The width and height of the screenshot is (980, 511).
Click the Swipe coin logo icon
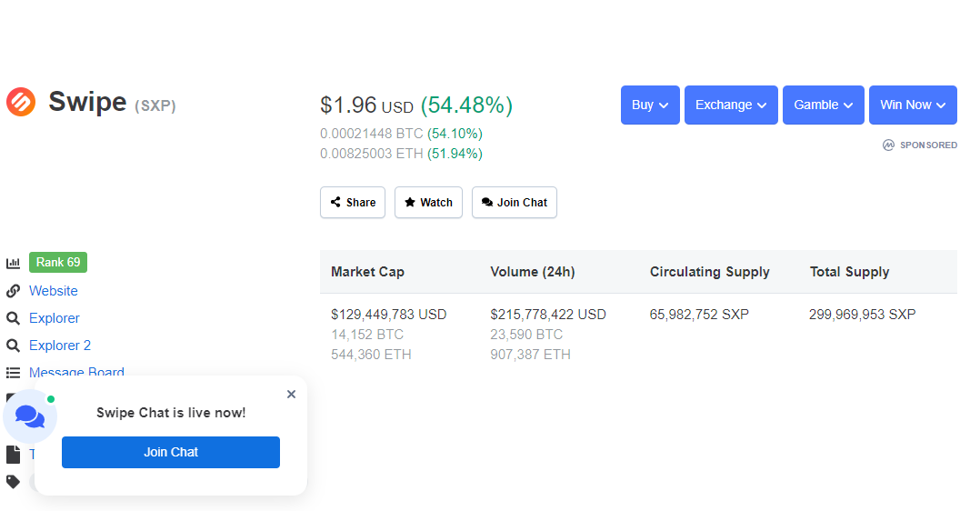(21, 102)
